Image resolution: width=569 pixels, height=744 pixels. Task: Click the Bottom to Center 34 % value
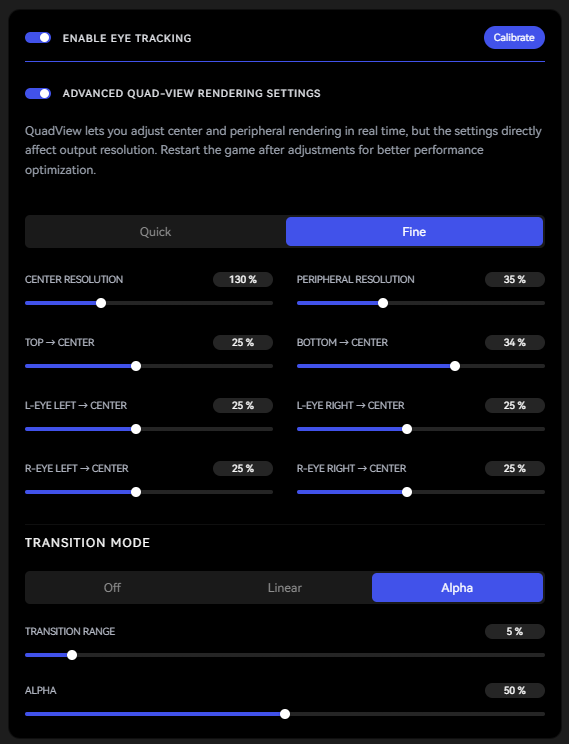[515, 343]
